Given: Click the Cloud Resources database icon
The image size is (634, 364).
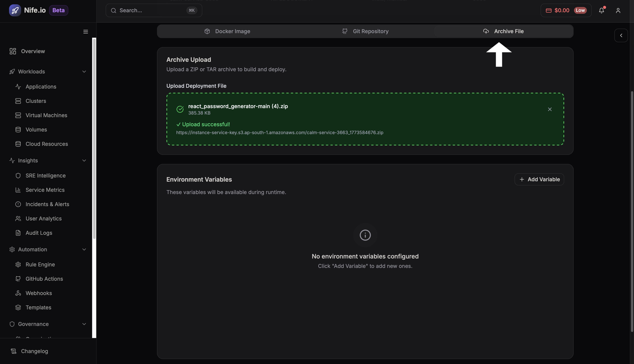Looking at the screenshot, I should click(x=18, y=144).
